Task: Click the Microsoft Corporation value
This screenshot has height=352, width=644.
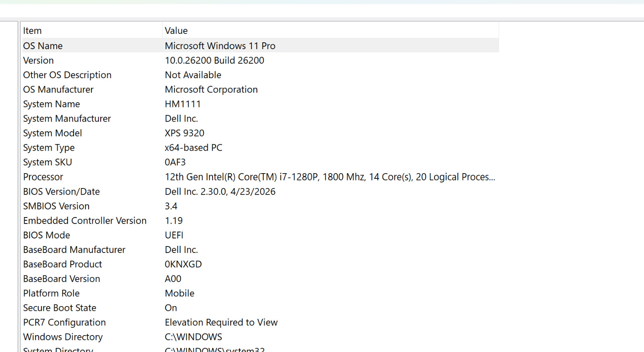Action: pos(211,89)
